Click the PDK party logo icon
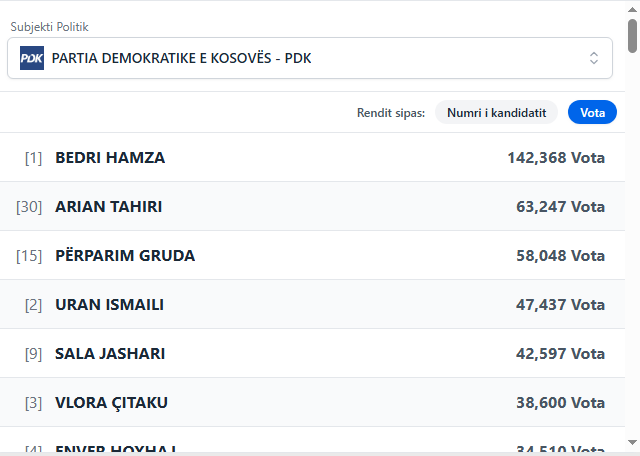This screenshot has width=640, height=456. tap(32, 58)
